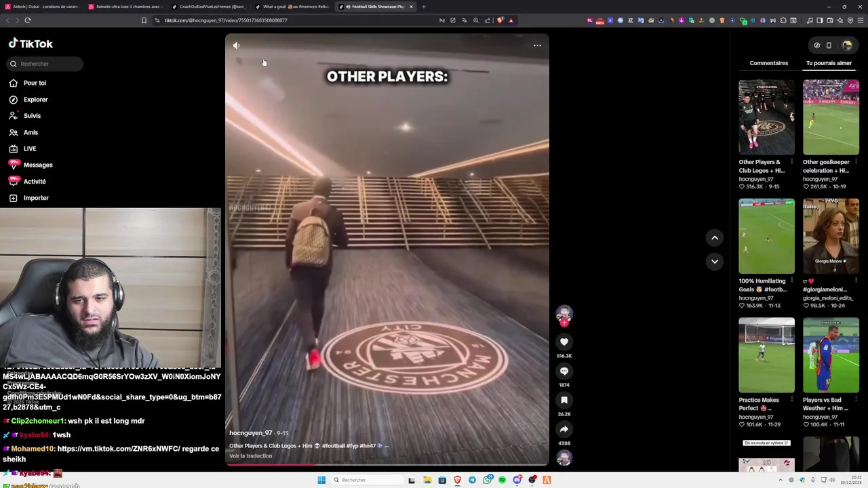Image resolution: width=868 pixels, height=488 pixels.
Task: Switch to the CoachDuBledViveLesFormes browser tab
Action: click(210, 7)
